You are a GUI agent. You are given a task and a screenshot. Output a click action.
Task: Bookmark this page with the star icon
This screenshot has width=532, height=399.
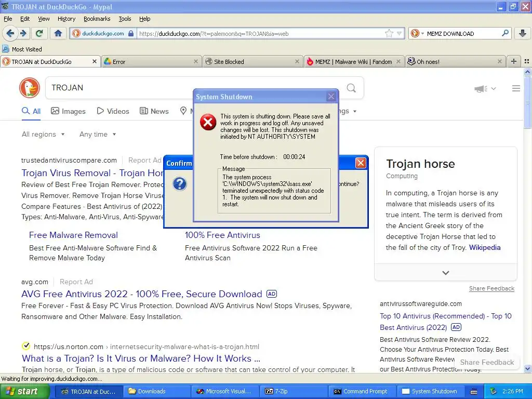click(389, 33)
